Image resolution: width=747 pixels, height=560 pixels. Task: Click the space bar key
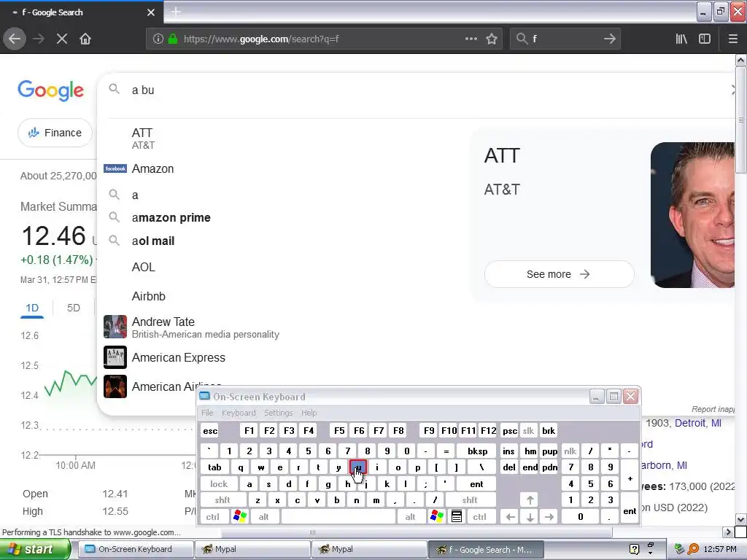point(338,517)
